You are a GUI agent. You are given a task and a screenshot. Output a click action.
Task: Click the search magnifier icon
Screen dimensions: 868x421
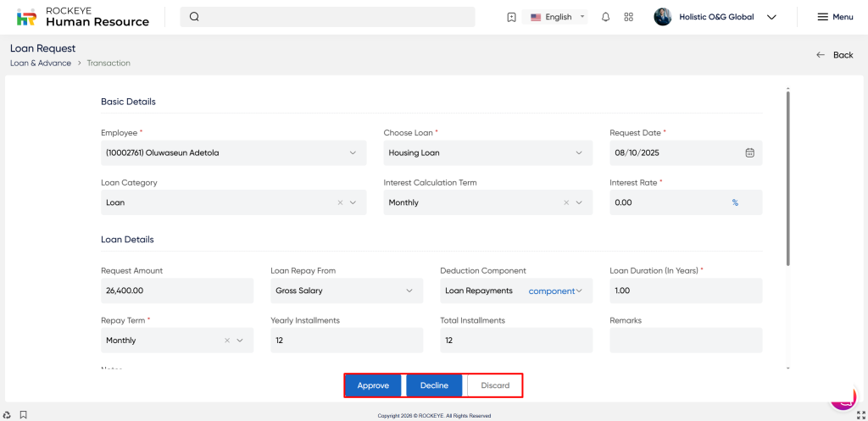coord(194,17)
